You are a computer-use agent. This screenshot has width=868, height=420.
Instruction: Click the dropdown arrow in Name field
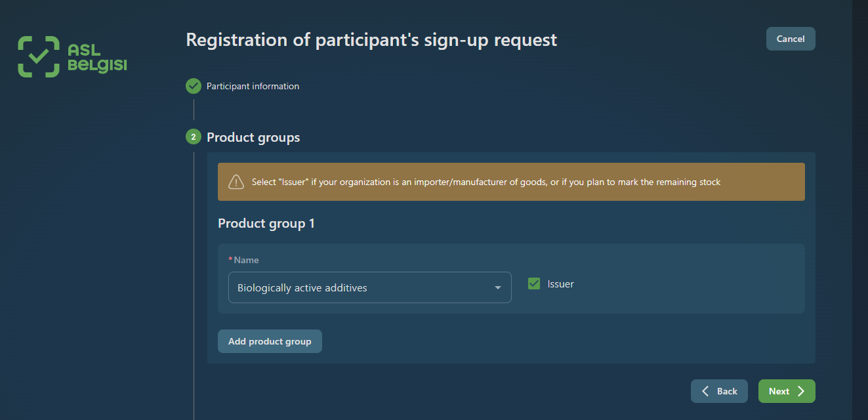coord(498,288)
